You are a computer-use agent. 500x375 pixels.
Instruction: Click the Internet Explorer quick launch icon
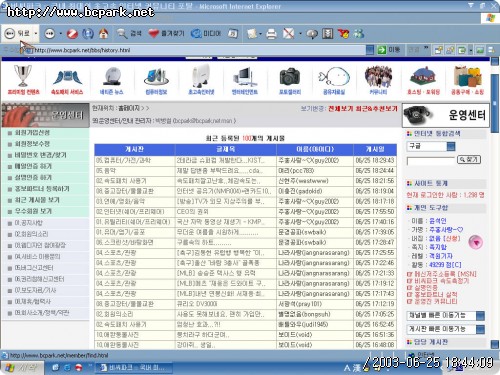pyautogui.click(x=67, y=368)
